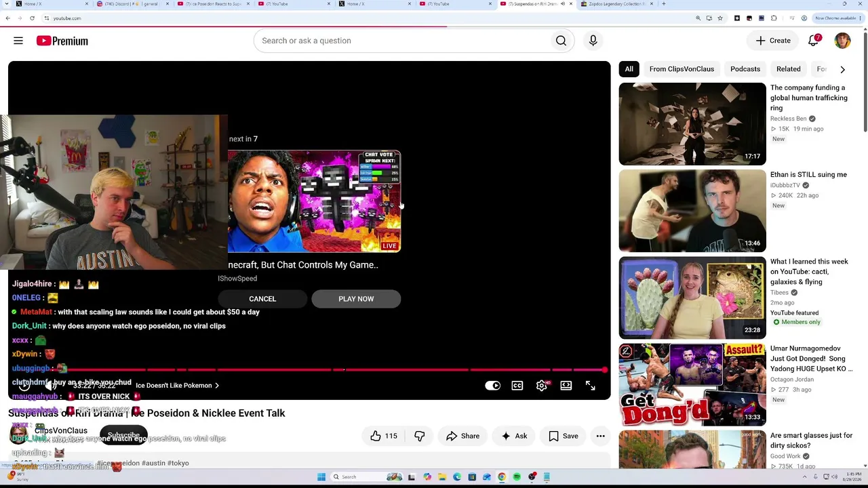The image size is (868, 488).
Task: Click the Create button
Action: coord(773,41)
